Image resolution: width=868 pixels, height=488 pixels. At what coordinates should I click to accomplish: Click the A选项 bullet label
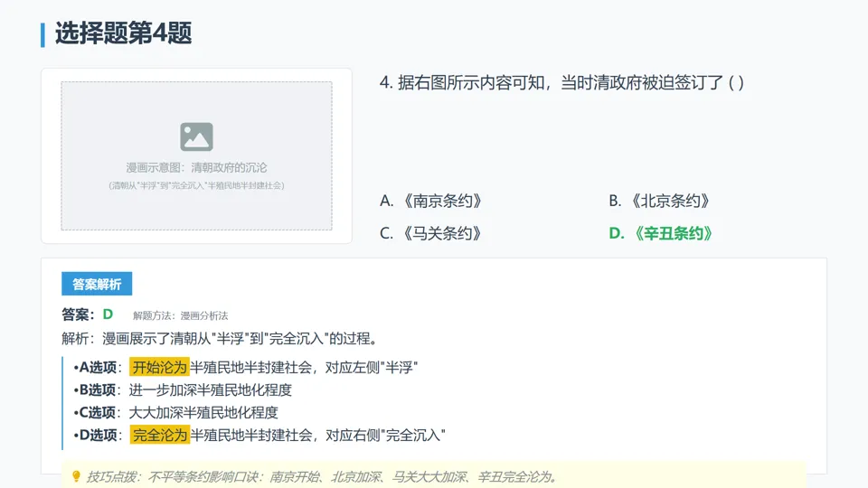click(x=98, y=368)
